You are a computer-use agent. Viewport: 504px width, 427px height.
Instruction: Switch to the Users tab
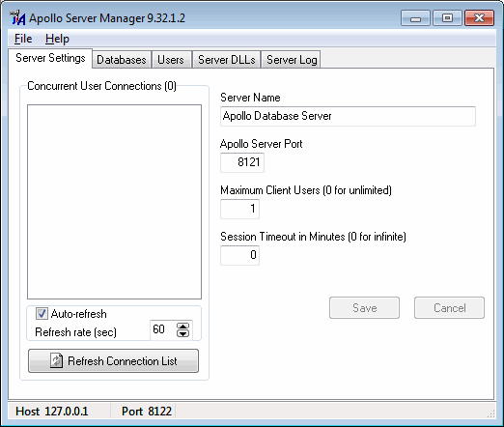pos(171,60)
